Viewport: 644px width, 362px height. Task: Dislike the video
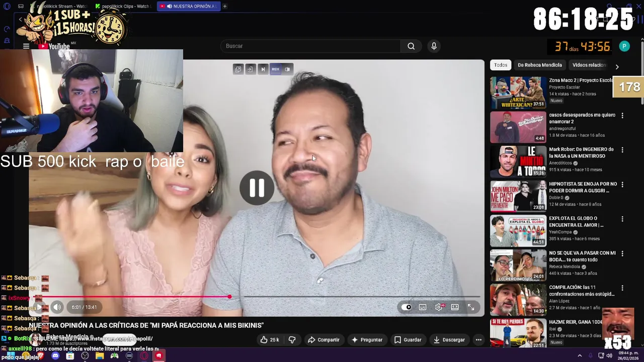point(292,340)
